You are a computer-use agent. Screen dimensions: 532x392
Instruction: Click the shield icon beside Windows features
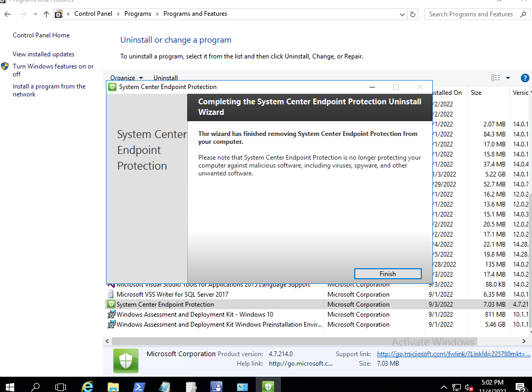pyautogui.click(x=5, y=66)
